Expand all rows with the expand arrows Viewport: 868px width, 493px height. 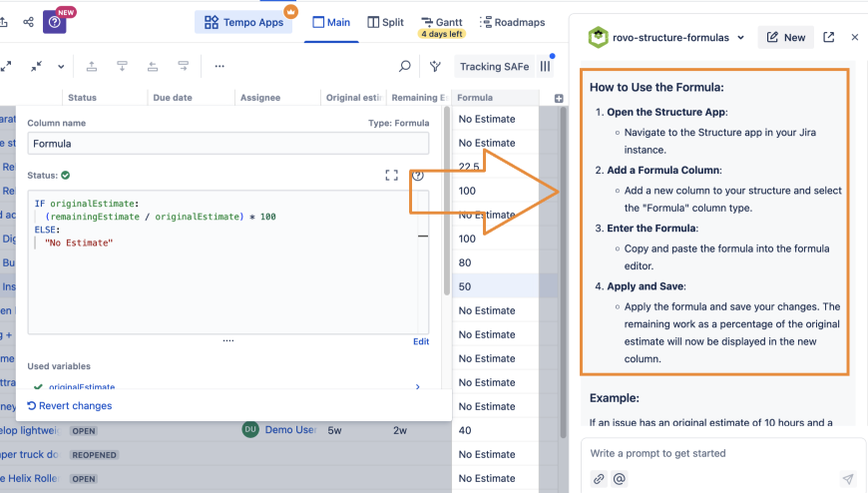tap(7, 67)
